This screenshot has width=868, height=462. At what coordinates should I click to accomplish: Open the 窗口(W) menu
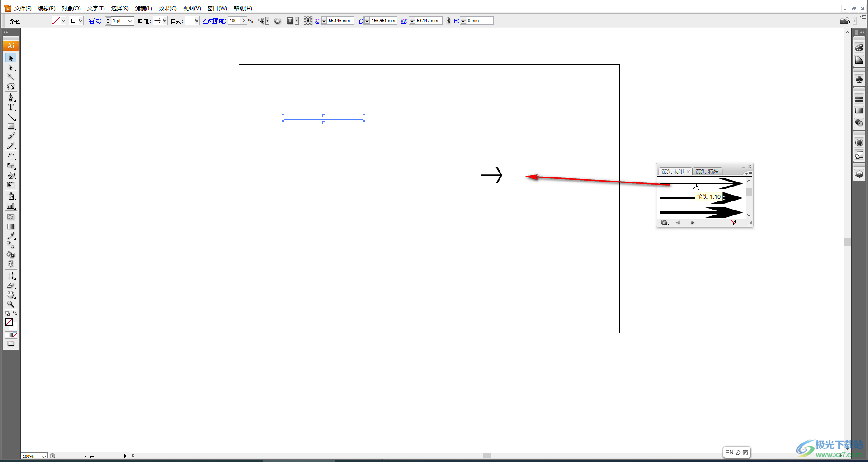coord(217,9)
